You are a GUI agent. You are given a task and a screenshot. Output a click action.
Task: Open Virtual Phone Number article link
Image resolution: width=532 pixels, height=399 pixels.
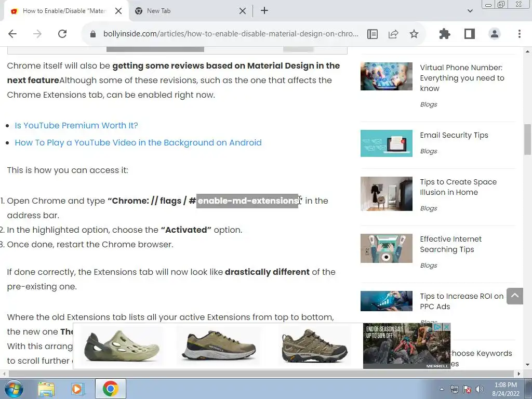coord(462,78)
